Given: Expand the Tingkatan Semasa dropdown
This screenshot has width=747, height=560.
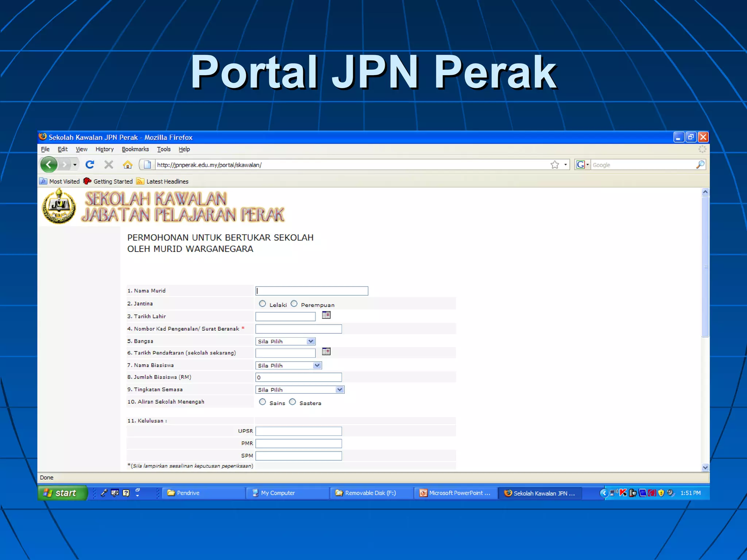Looking at the screenshot, I should pyautogui.click(x=300, y=390).
